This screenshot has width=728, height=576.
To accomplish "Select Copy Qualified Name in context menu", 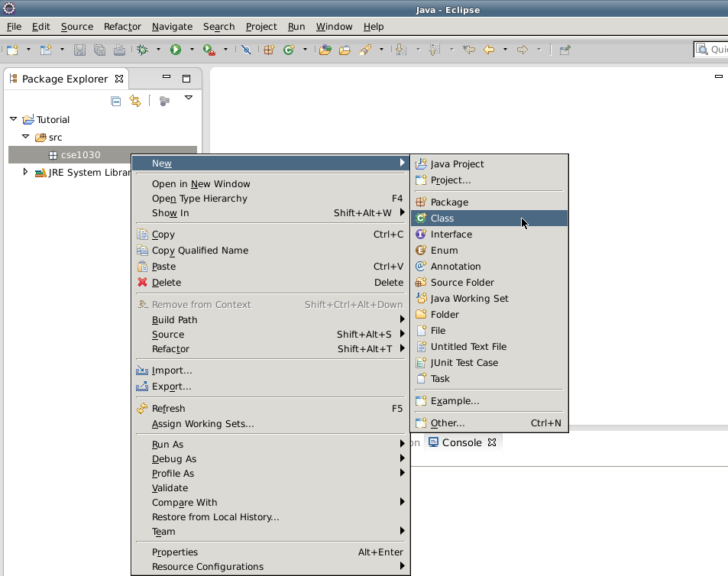I will pyautogui.click(x=270, y=250).
